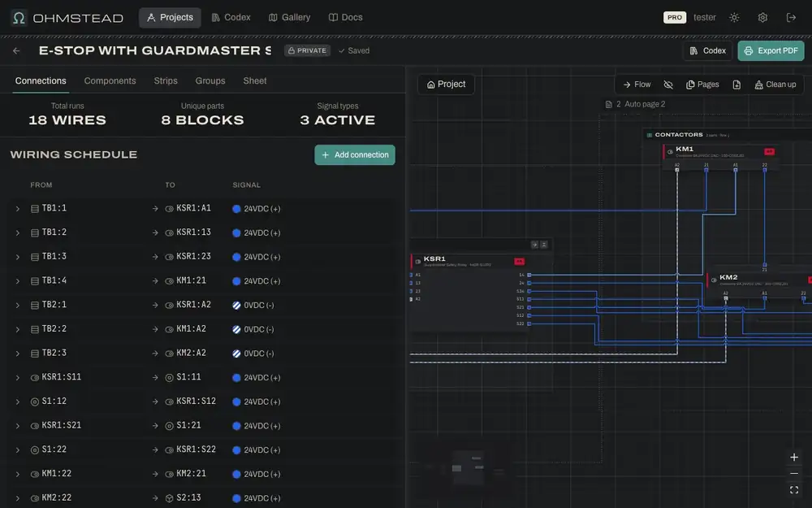Click the tester username
Screen dimensions: 812x508
704,18
